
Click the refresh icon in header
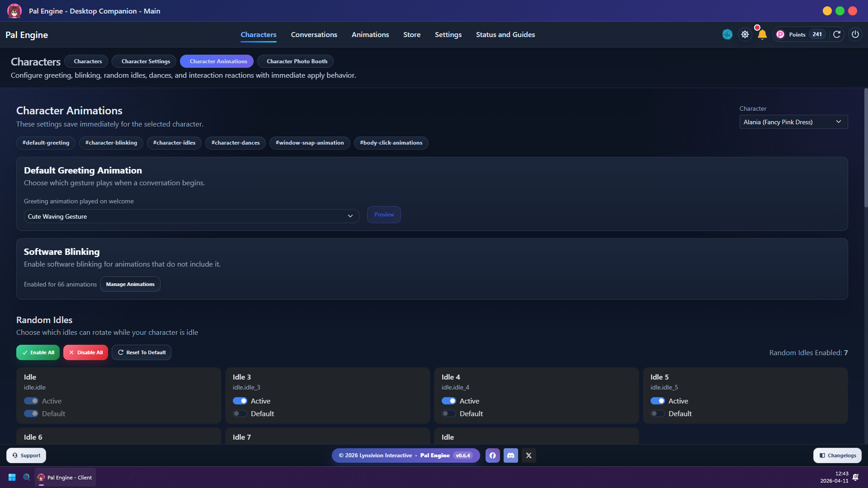pos(837,34)
